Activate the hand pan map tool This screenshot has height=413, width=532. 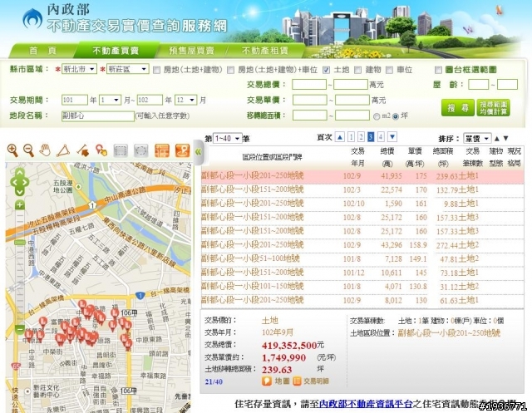45,150
